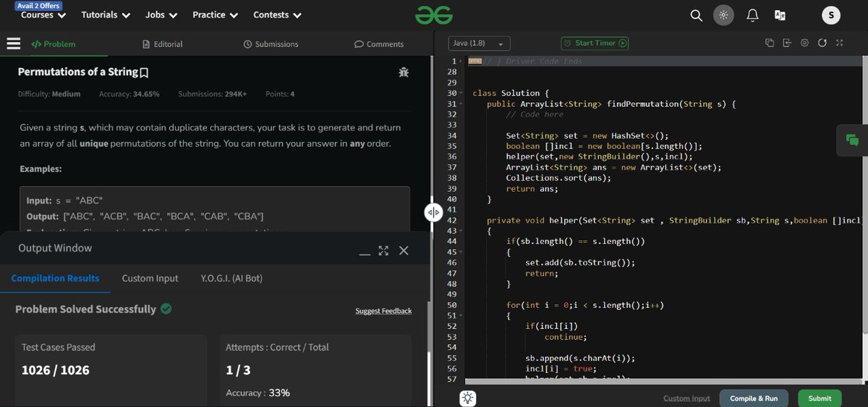Click the Difficulty: Medium label
868x407 pixels.
[49, 94]
